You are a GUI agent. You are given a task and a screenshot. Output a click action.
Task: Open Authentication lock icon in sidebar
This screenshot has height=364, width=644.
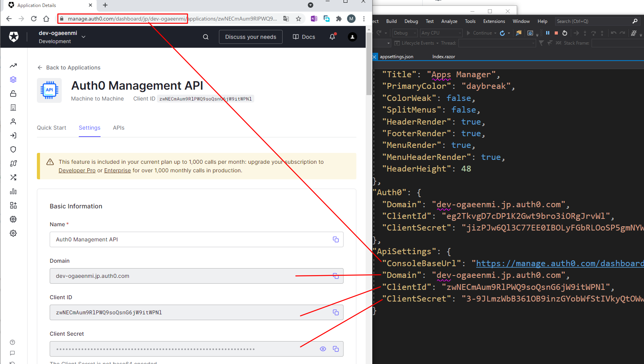(13, 94)
